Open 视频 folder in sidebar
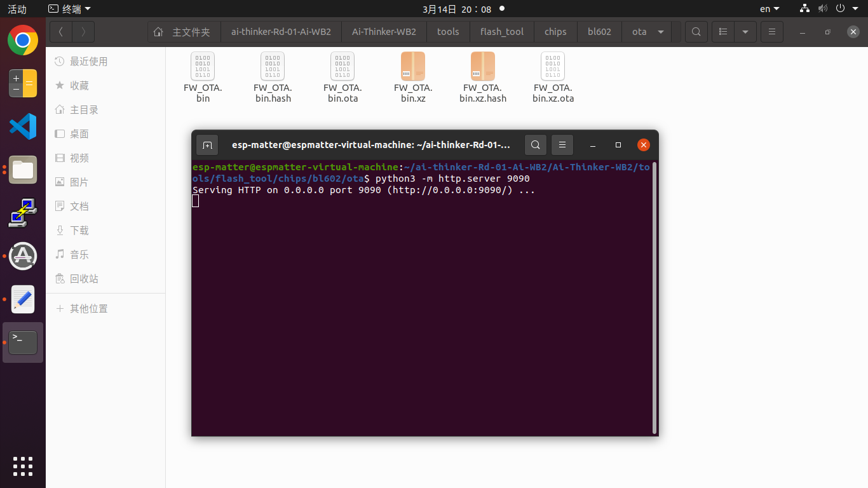Screen dimensions: 868x488 [105, 158]
